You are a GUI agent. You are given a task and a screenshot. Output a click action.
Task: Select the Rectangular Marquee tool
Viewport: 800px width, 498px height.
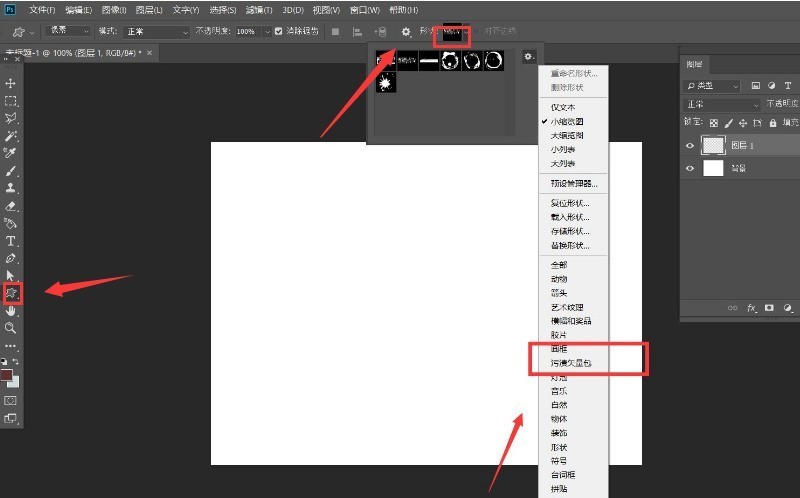[10, 101]
